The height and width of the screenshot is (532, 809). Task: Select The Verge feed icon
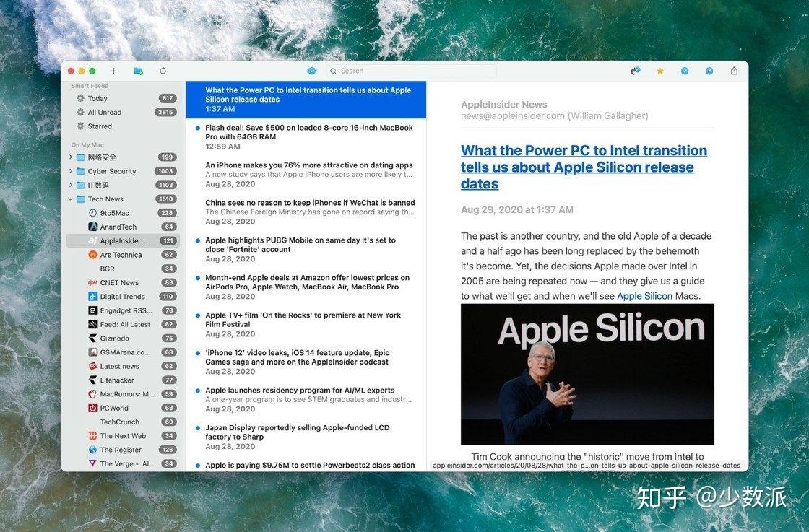(x=92, y=463)
